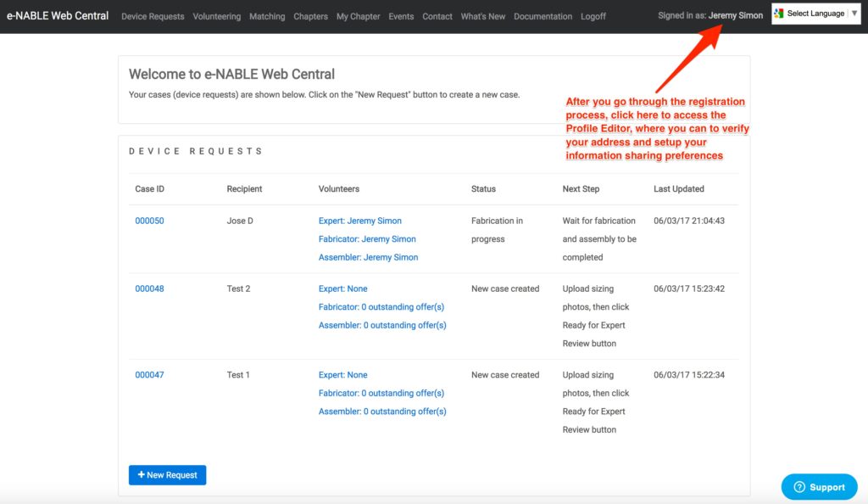This screenshot has height=504, width=868.
Task: Click recipient name Test 2
Action: click(x=238, y=288)
